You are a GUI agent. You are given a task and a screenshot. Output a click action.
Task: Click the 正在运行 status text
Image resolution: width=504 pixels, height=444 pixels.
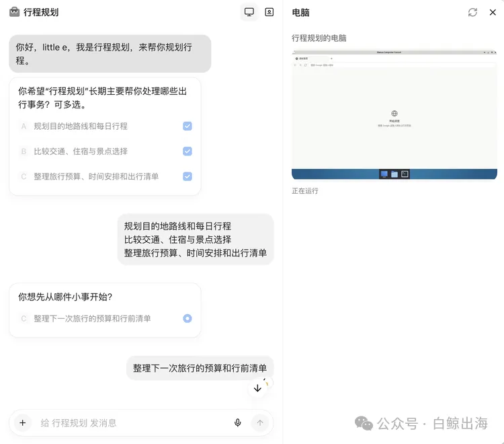tap(305, 191)
